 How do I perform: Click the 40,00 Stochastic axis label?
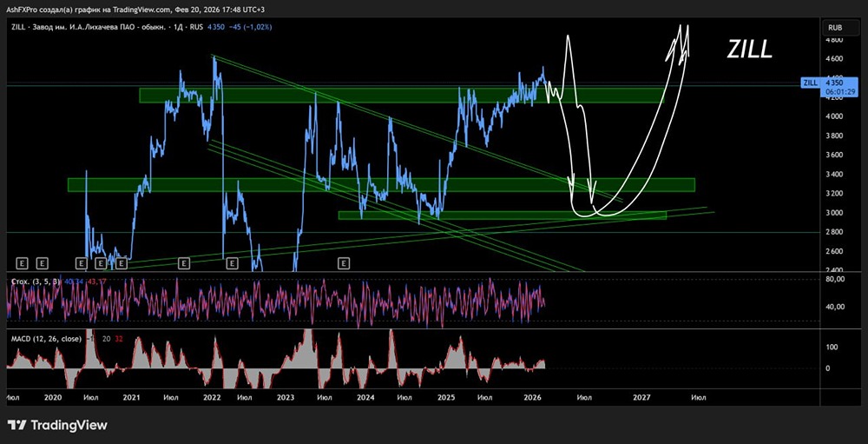[834, 307]
